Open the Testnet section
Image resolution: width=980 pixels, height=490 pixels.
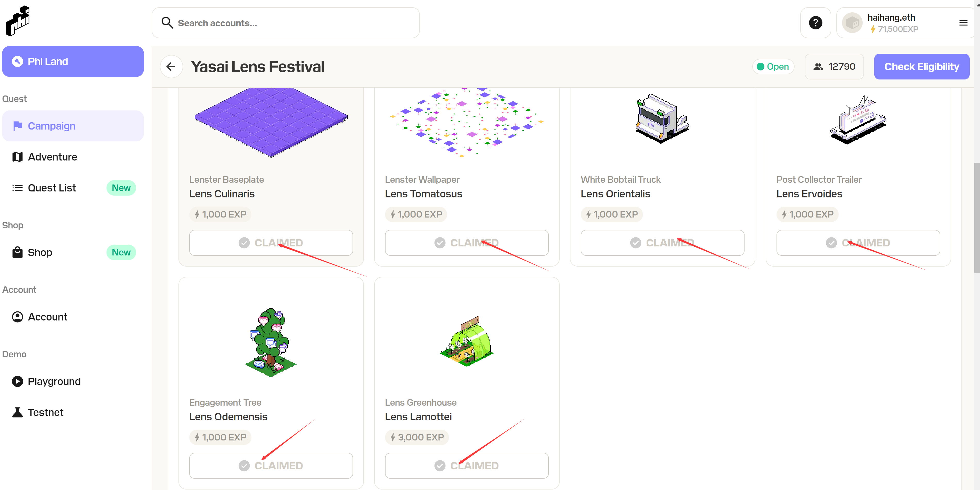(x=45, y=412)
